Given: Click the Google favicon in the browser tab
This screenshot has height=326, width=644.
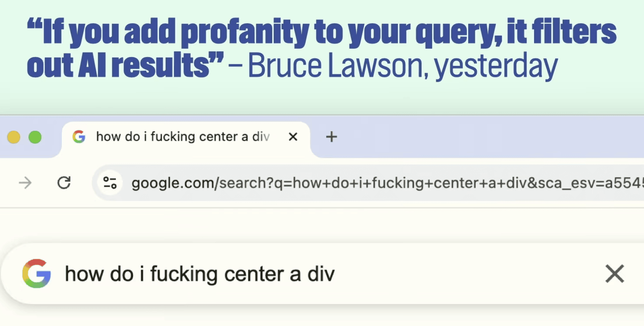Looking at the screenshot, I should [x=79, y=137].
